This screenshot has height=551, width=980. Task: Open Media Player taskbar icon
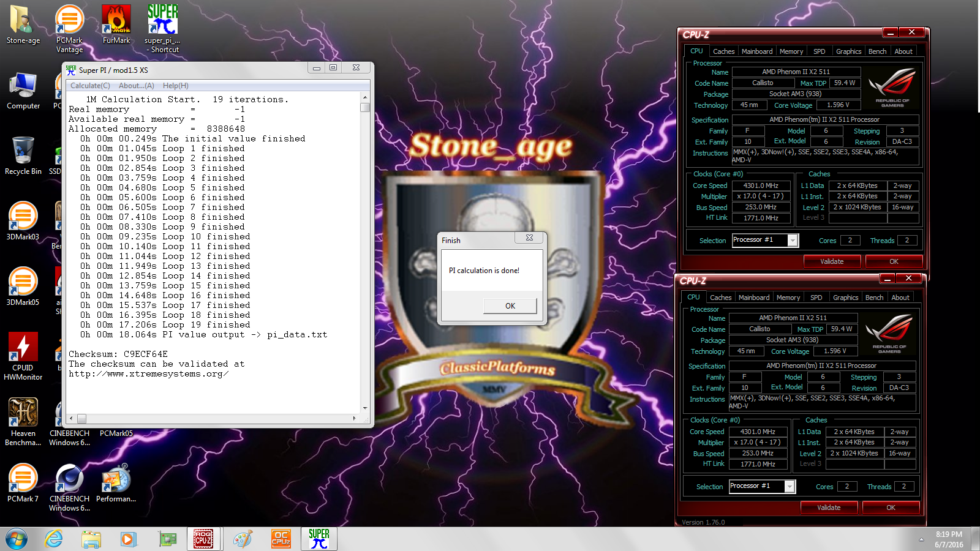click(x=129, y=539)
